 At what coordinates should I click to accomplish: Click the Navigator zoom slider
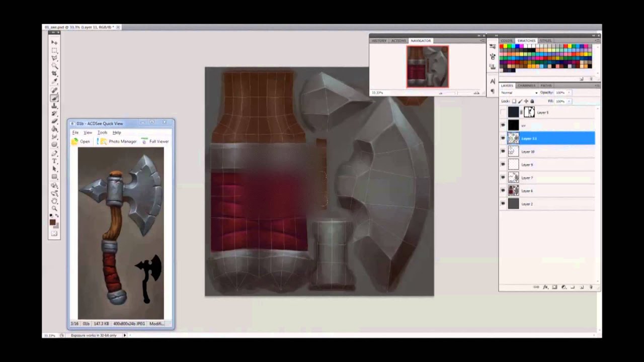[457, 93]
